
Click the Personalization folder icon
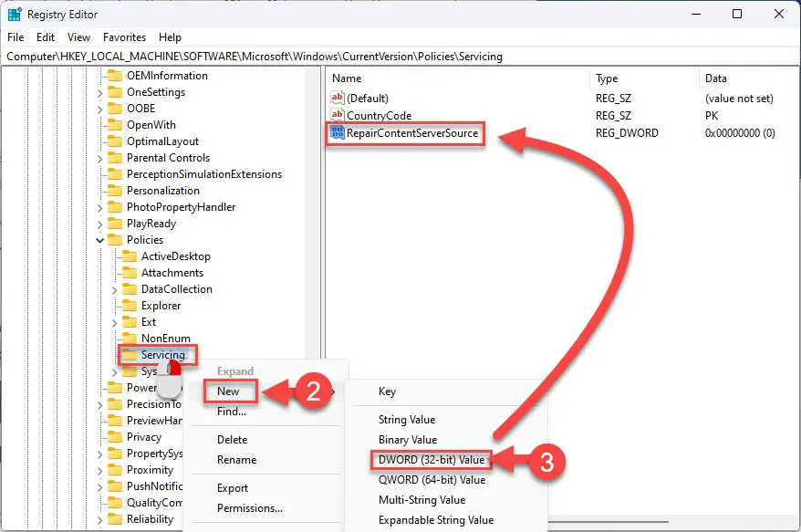(x=115, y=191)
